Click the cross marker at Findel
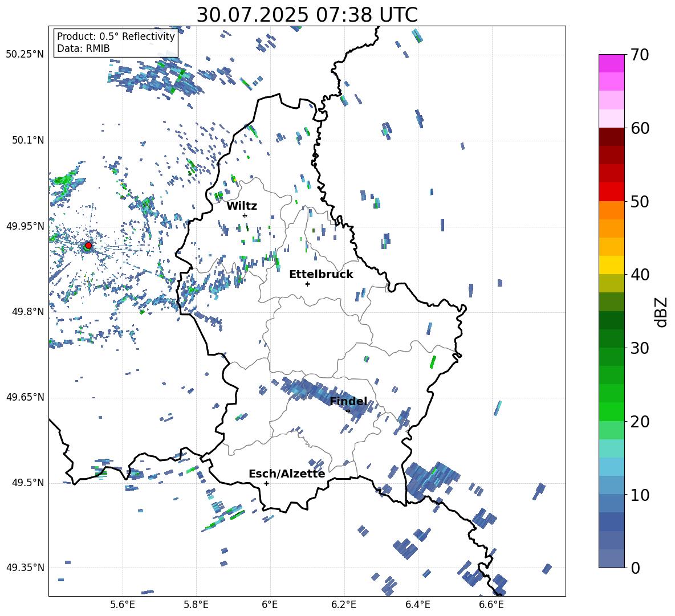Image resolution: width=675 pixels, height=616 pixels. pyautogui.click(x=348, y=411)
